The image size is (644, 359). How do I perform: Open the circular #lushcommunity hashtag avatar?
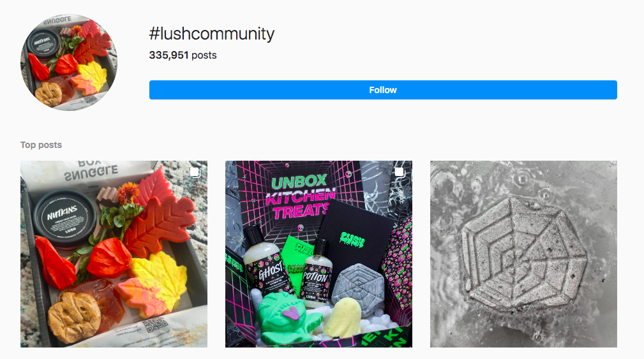pyautogui.click(x=69, y=62)
